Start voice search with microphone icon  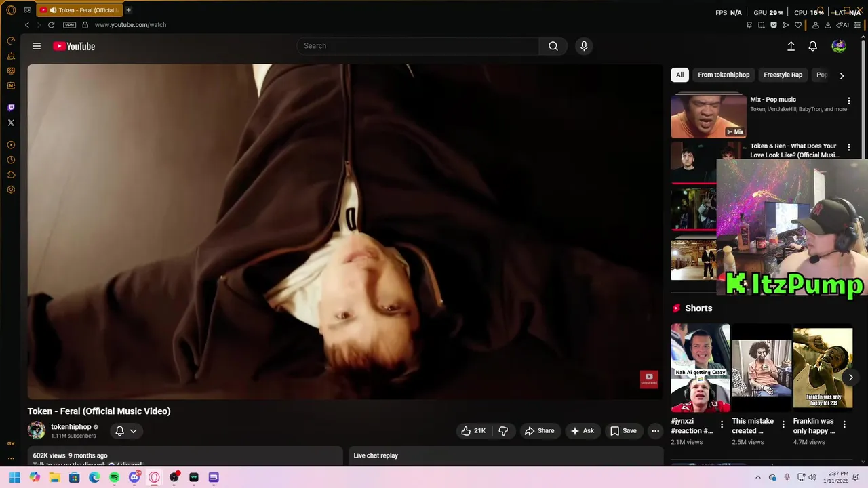584,46
